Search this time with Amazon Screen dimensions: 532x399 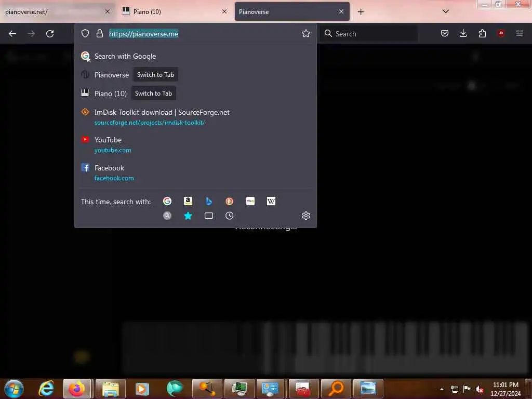(x=188, y=201)
